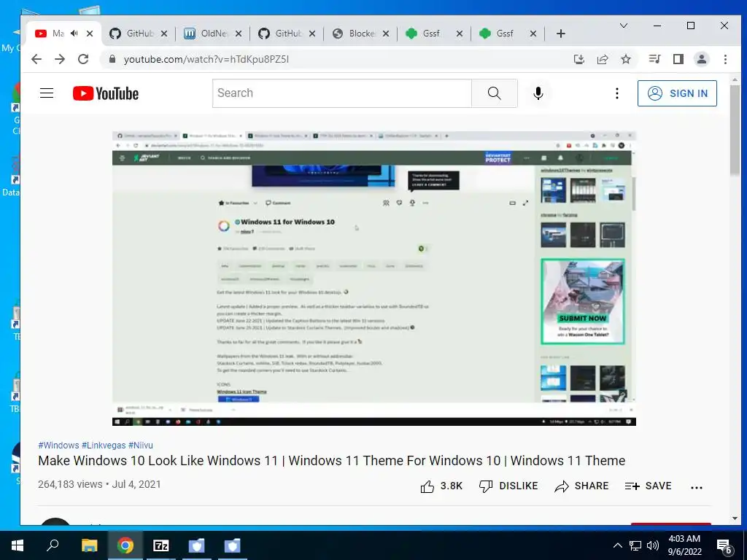Click the address bar URL

click(x=206, y=60)
